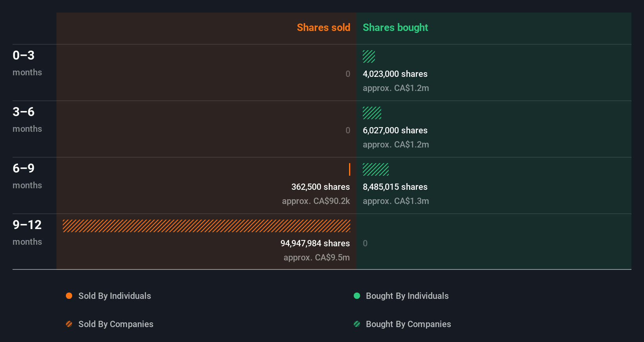Toggle the Bought By Individuals legend label

[x=407, y=296]
